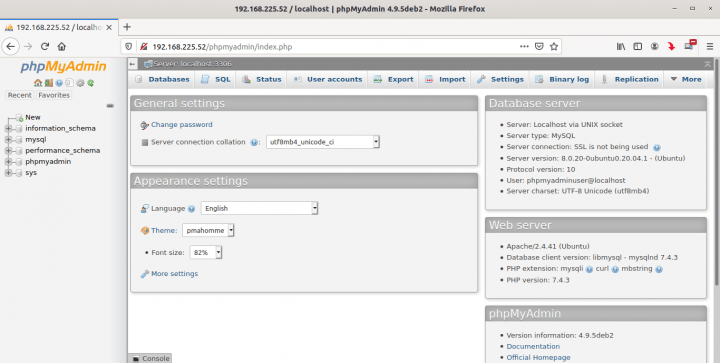Open the Status tab
This screenshot has width=720, height=363.
click(262, 79)
